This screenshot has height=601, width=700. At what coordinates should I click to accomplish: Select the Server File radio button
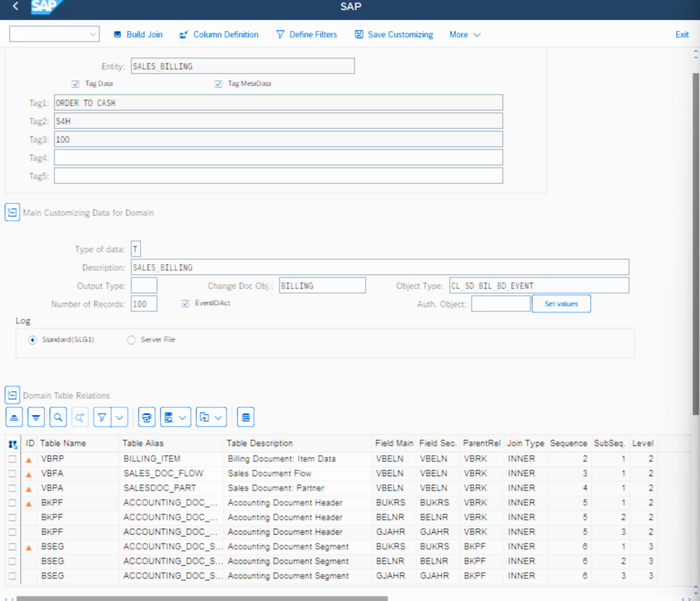[131, 340]
